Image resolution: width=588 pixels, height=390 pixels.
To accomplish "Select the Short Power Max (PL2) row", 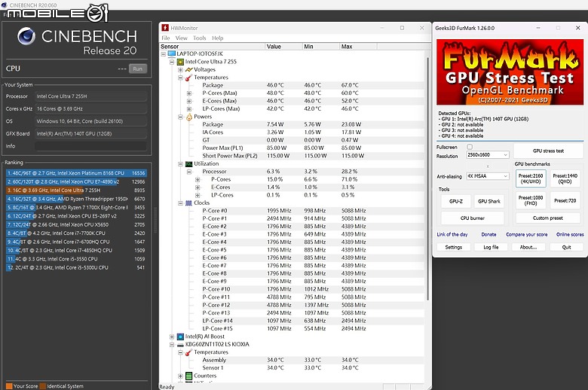I will [292, 156].
